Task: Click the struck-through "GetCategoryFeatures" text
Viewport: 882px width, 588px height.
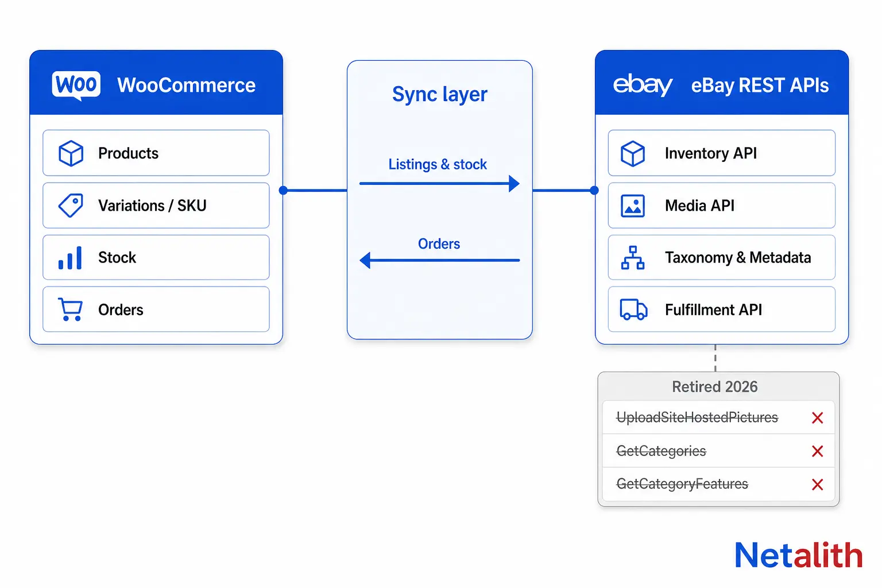Action: tap(682, 484)
